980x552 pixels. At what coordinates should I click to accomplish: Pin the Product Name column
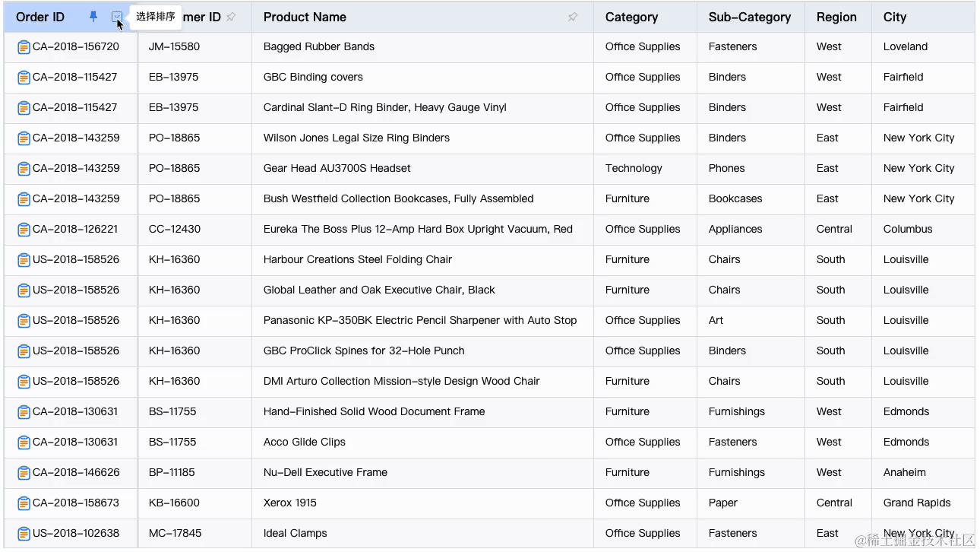point(573,17)
